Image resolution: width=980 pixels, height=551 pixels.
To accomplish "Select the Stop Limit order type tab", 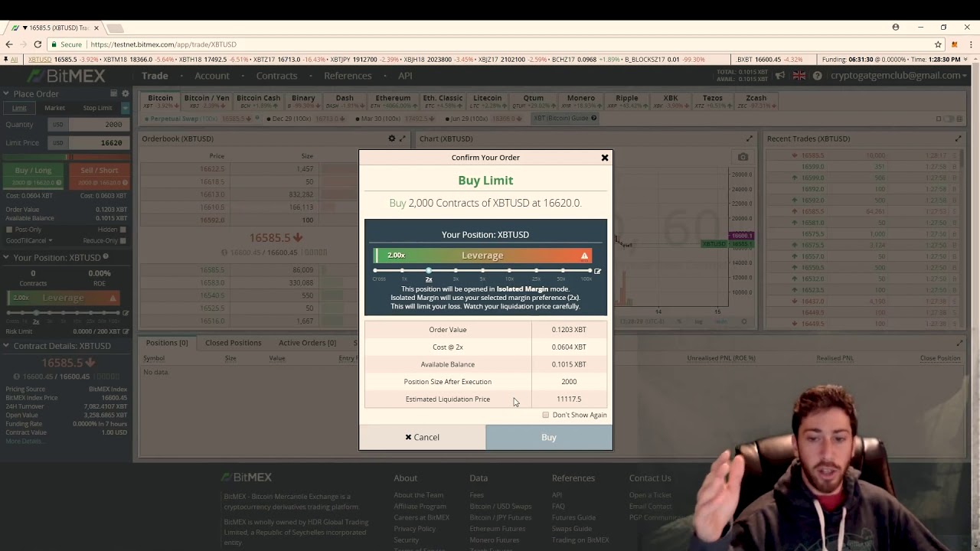I will (97, 108).
